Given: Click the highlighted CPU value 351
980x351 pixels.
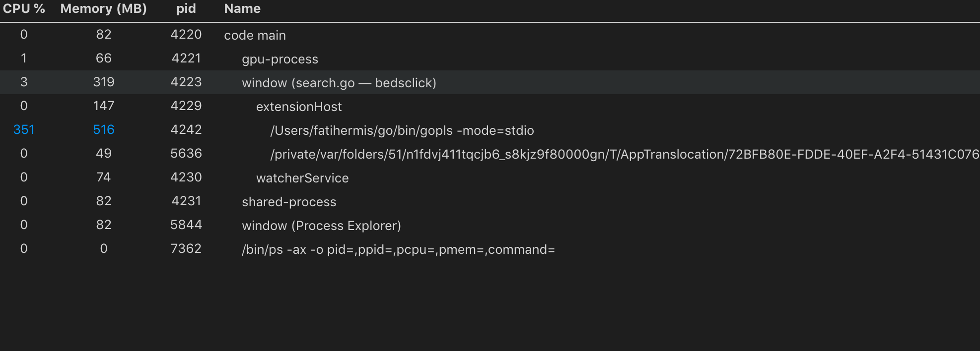Looking at the screenshot, I should 23,130.
